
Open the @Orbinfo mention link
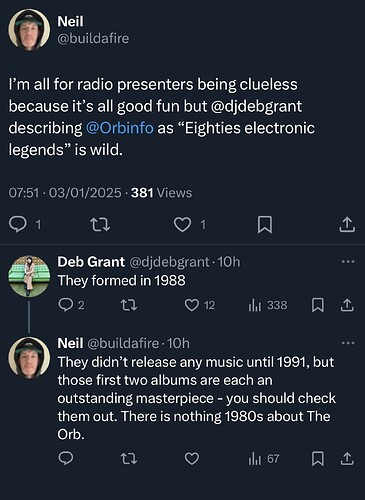tap(120, 128)
